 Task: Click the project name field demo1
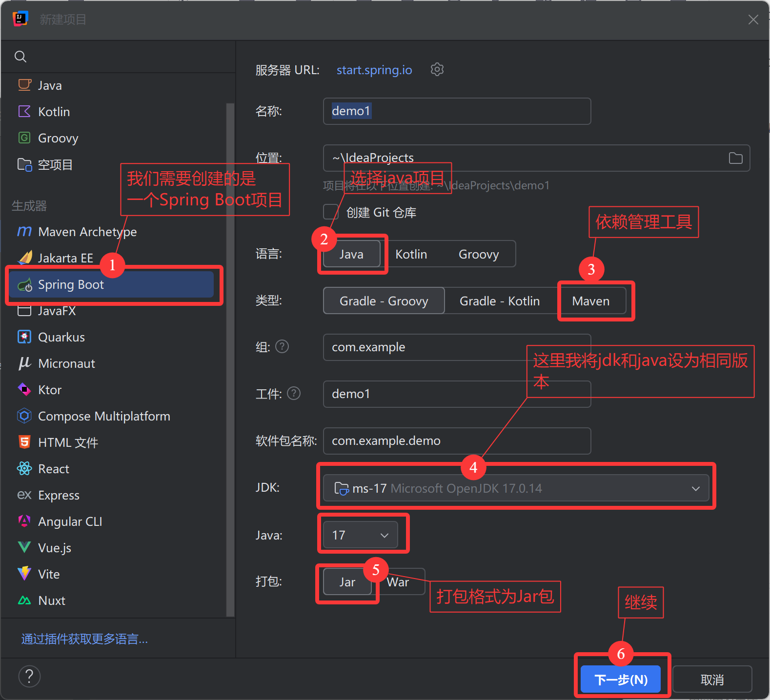[457, 111]
